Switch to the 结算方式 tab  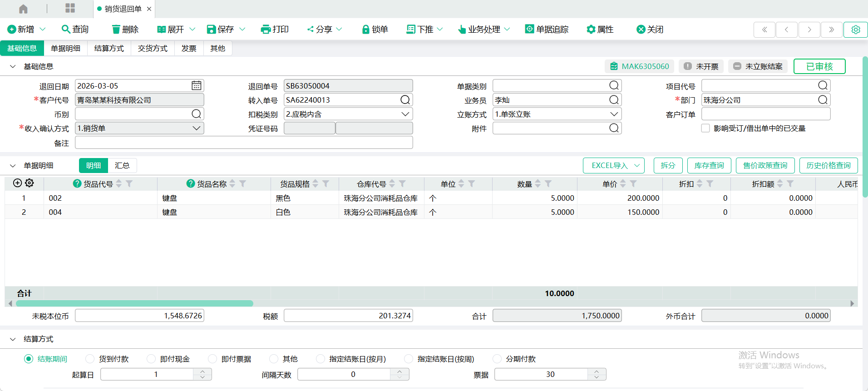point(109,49)
